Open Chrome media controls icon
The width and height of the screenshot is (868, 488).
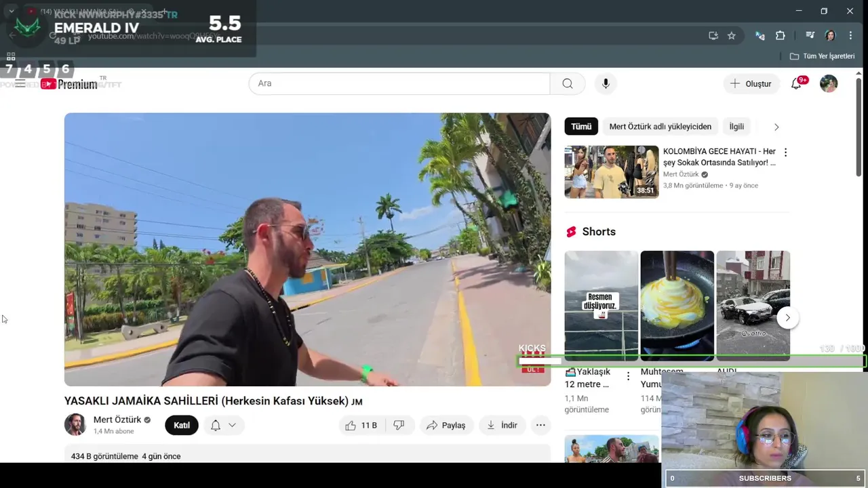click(810, 35)
